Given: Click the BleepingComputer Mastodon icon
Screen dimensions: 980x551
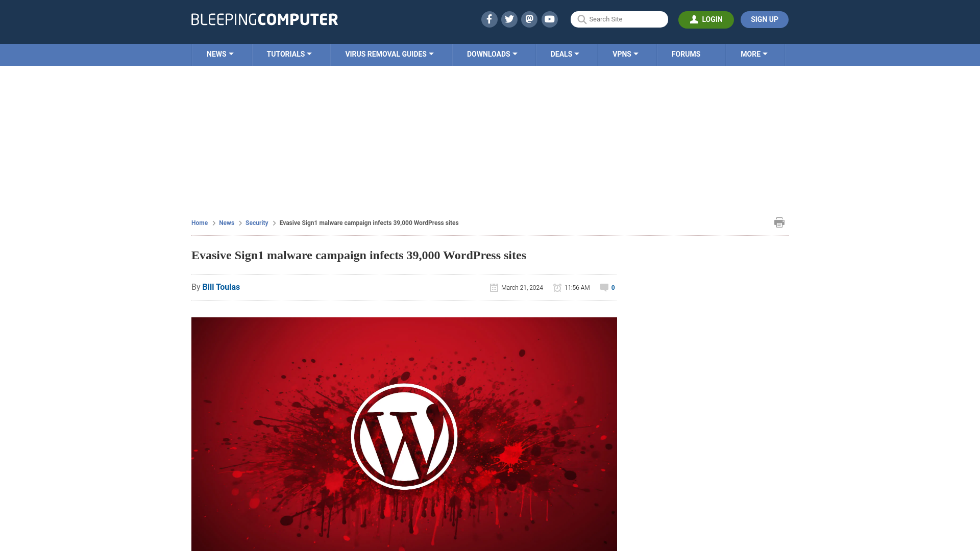Looking at the screenshot, I should [530, 19].
